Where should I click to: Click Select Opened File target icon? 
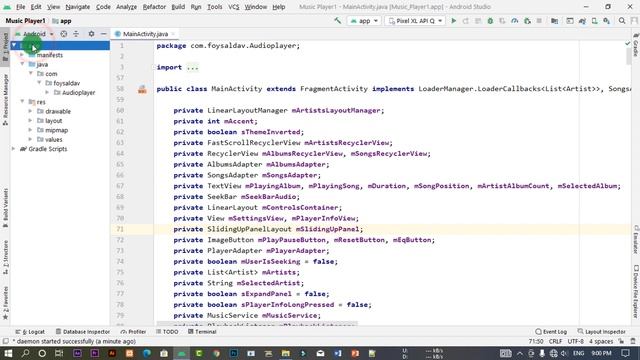pyautogui.click(x=64, y=34)
